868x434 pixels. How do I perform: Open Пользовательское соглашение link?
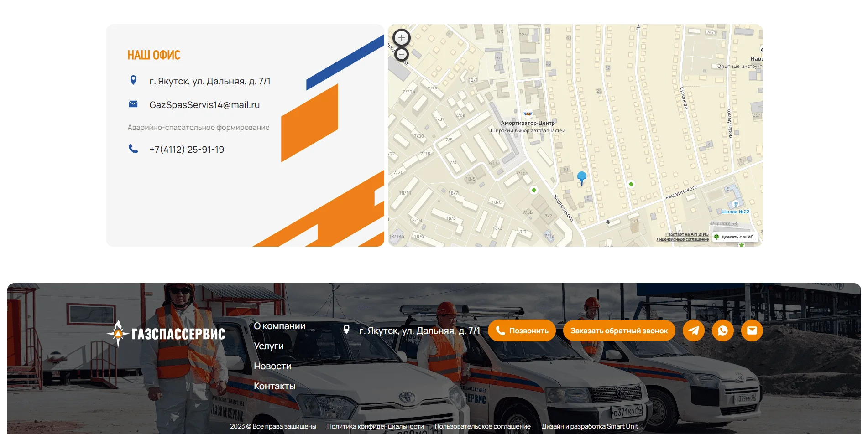(482, 426)
